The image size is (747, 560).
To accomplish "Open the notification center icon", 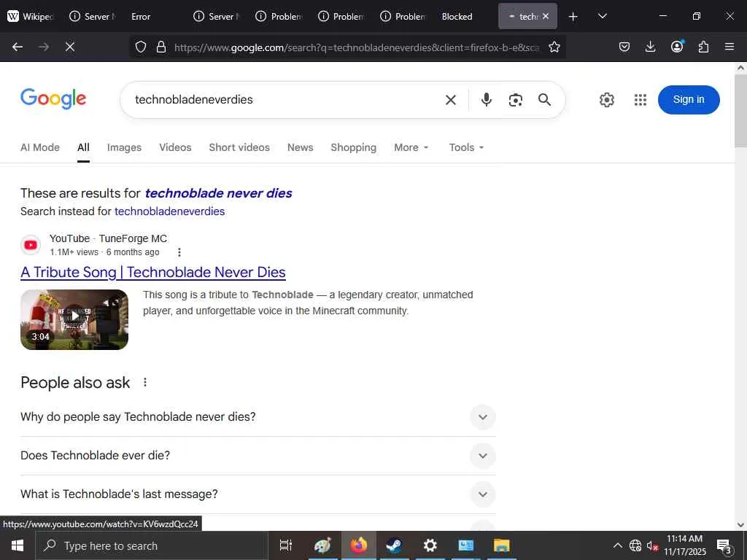I will click(x=724, y=546).
